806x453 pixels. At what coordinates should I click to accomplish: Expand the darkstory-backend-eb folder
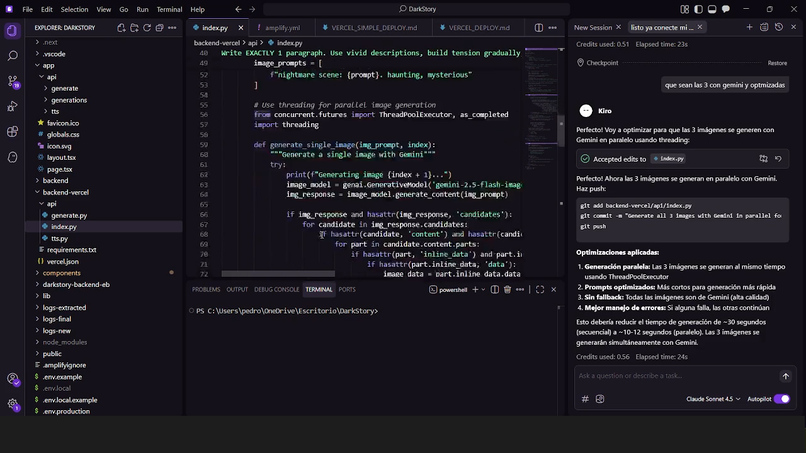click(x=76, y=284)
